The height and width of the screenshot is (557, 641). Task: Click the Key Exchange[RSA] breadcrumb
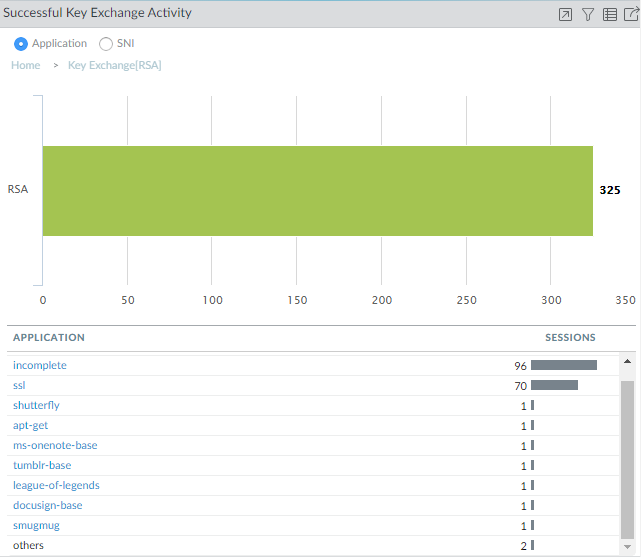[114, 65]
